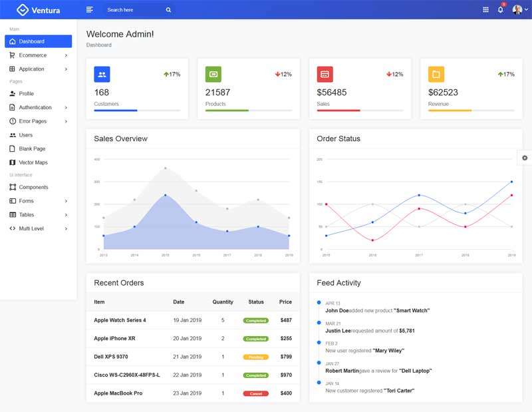Open the user avatar profile menu
The width and height of the screenshot is (532, 412).
[517, 10]
